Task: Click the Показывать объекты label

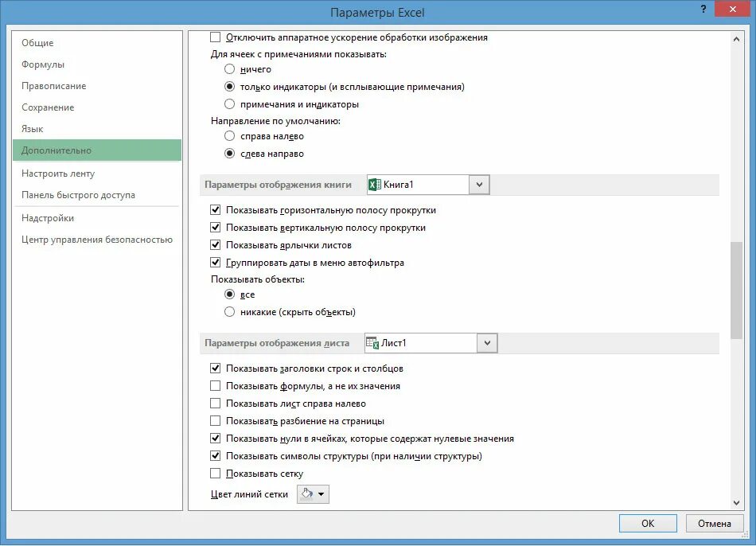Action: [258, 279]
